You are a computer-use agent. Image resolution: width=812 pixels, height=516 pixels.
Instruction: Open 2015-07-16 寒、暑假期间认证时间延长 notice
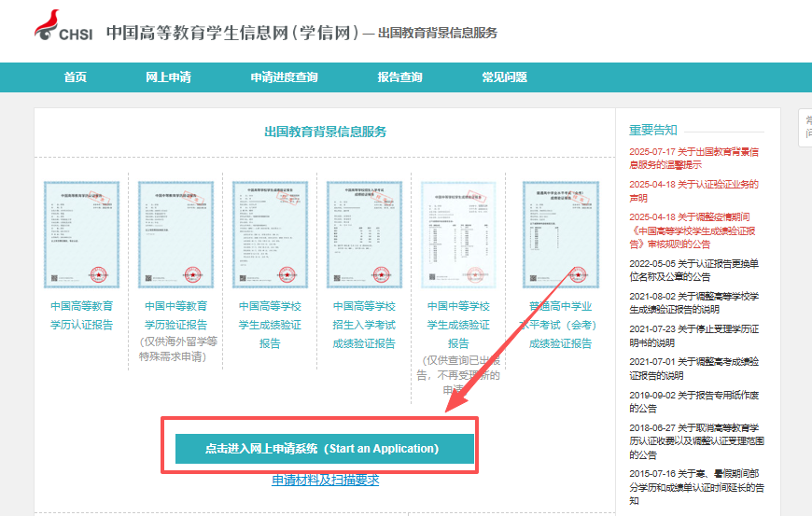coord(696,487)
